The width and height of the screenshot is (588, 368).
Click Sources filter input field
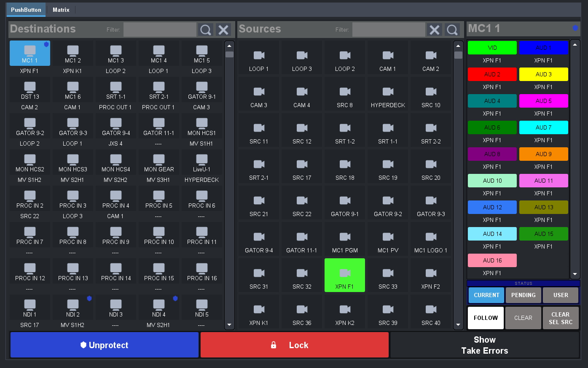(x=389, y=30)
